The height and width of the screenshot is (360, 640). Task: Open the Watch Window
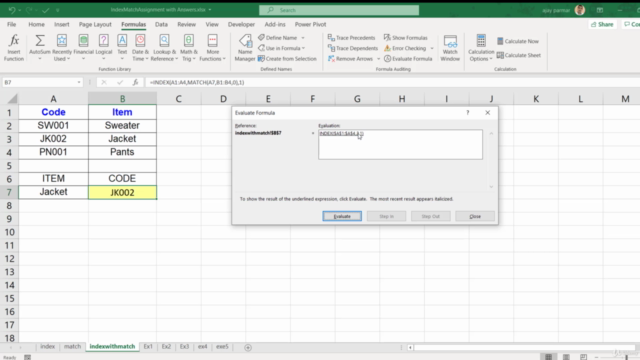point(450,47)
